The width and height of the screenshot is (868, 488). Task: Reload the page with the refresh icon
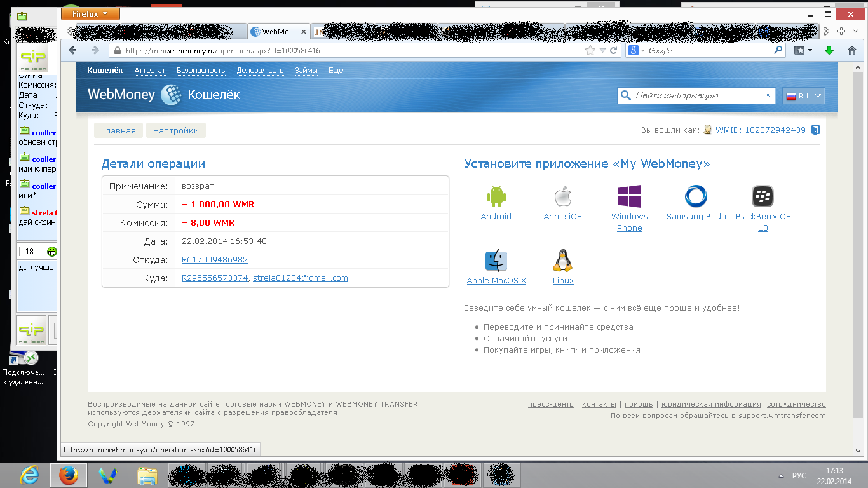coord(613,51)
